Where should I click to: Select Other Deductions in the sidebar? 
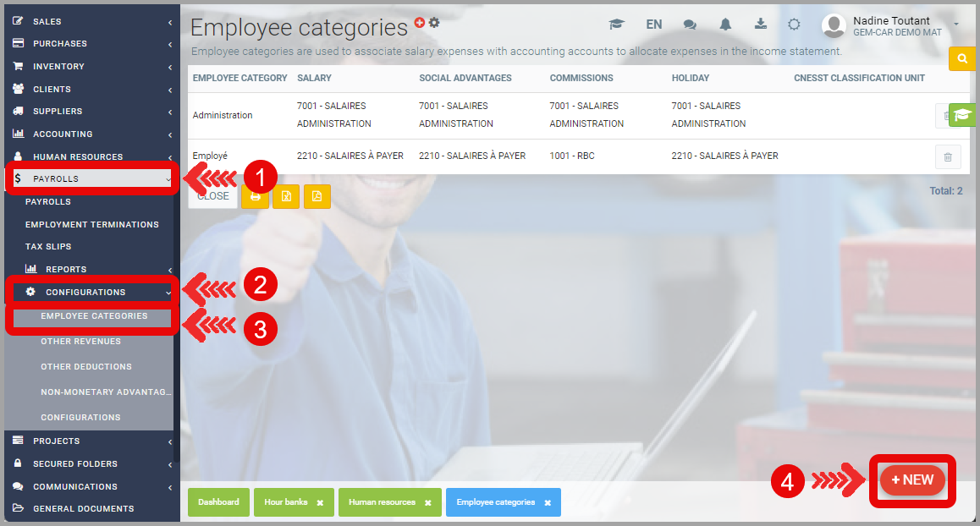(x=86, y=367)
